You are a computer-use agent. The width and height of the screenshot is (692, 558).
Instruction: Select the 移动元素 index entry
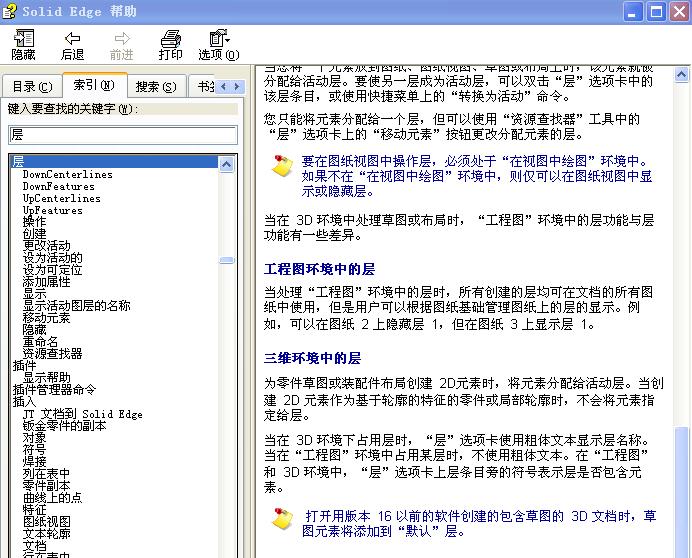click(46, 317)
